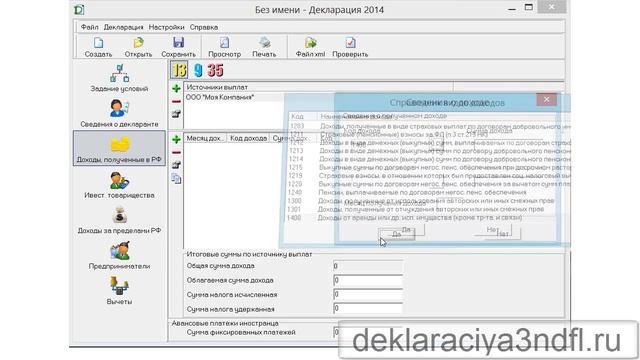Viewport: 640px width, 360px height.
Task: Open Доходы за пределами РФ section
Action: point(119,220)
